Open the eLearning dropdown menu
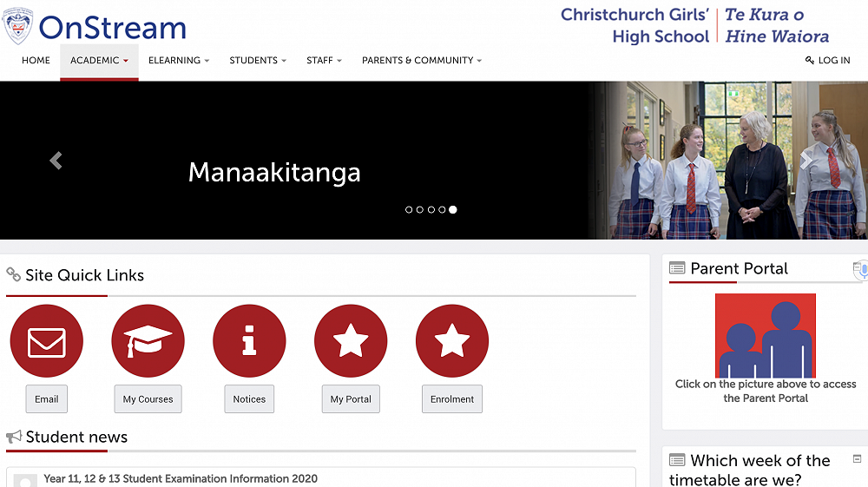This screenshot has width=868, height=487. coord(179,61)
